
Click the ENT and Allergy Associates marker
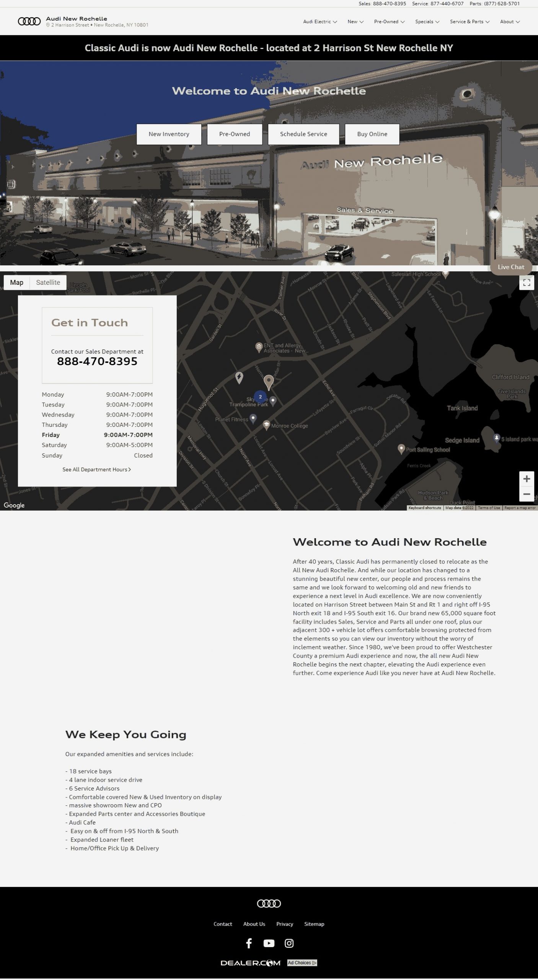tap(259, 347)
